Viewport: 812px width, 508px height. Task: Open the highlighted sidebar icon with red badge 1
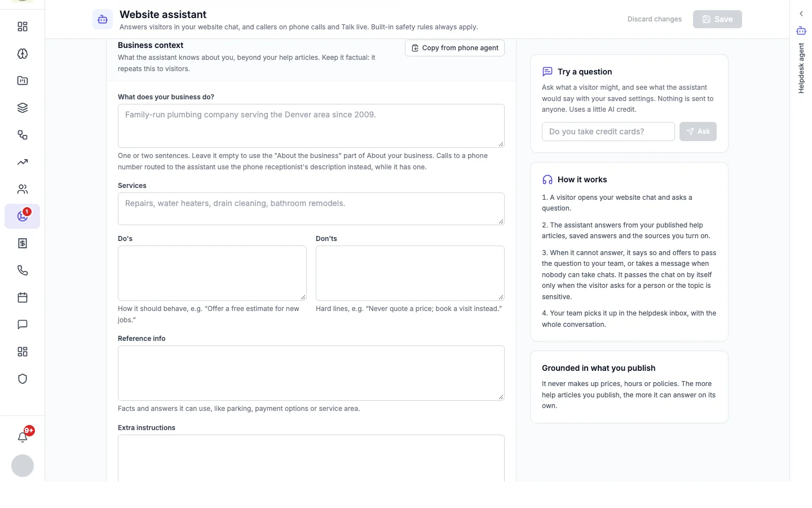pos(23,216)
